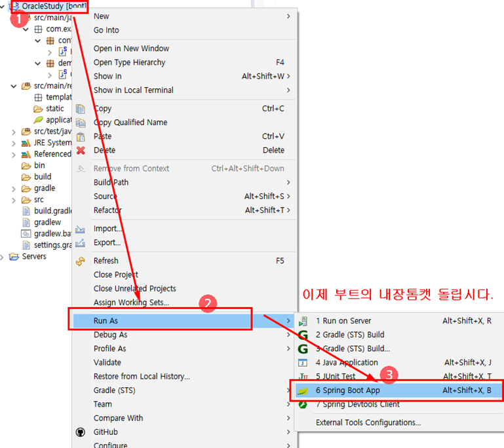This screenshot has width=504, height=448.
Task: Choose Go Into from context menu
Action: click(184, 30)
